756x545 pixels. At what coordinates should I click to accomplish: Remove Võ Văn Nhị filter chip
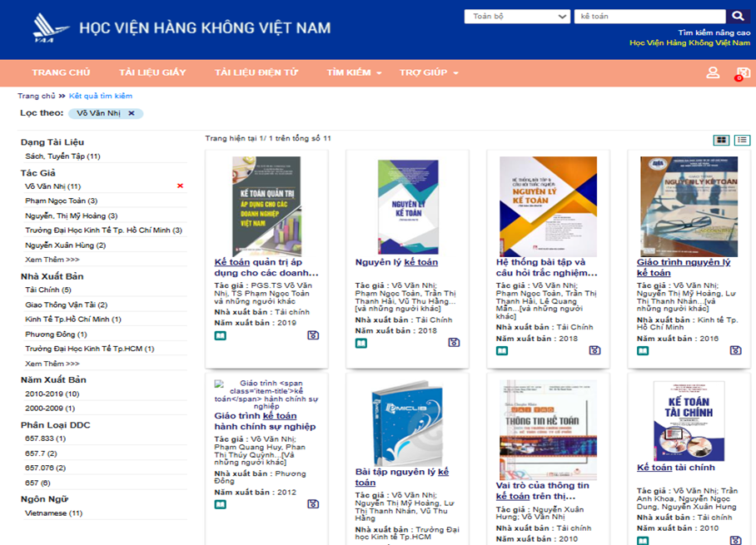point(132,113)
